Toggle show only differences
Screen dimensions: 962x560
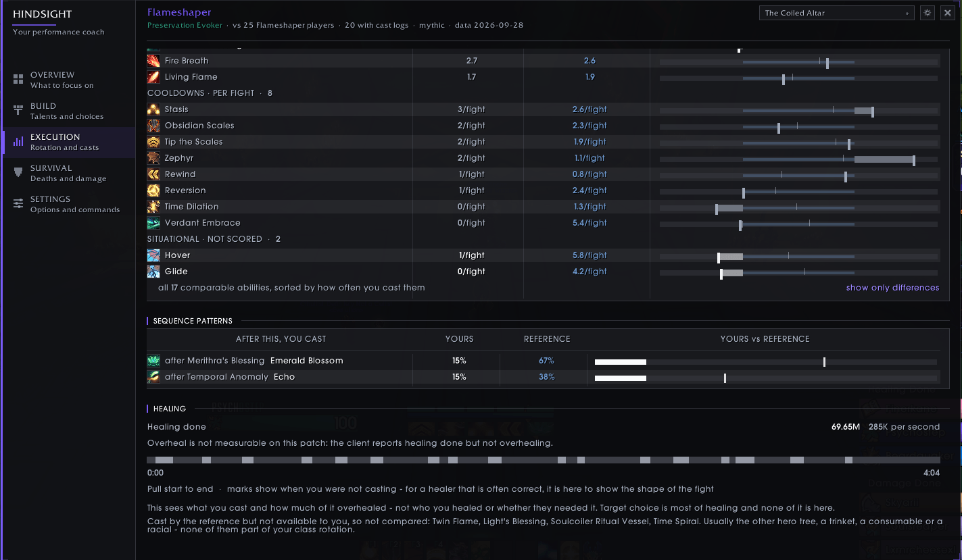coord(892,288)
